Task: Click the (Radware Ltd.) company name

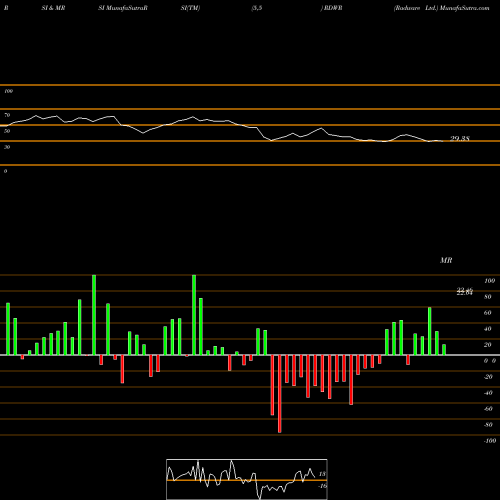Action: tap(415, 8)
